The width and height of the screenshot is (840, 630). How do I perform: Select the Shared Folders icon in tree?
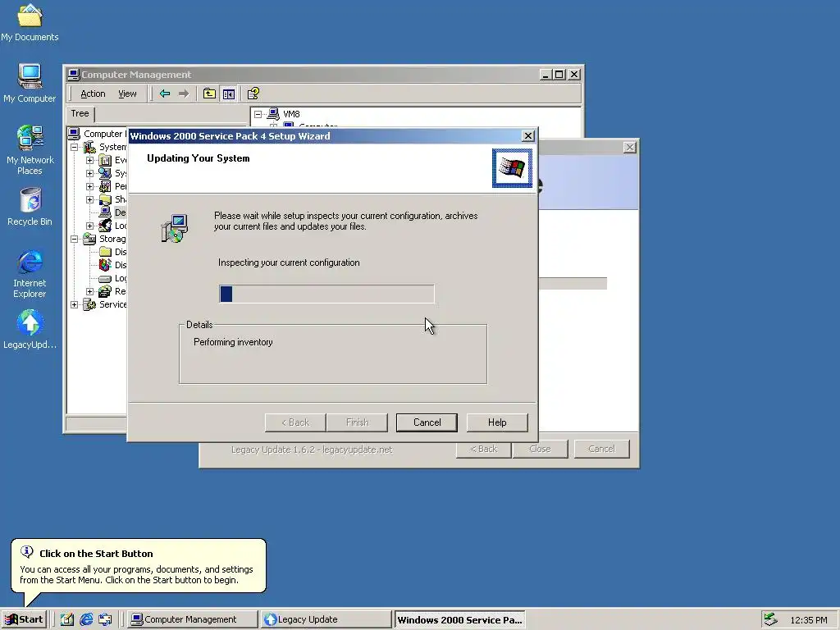106,199
